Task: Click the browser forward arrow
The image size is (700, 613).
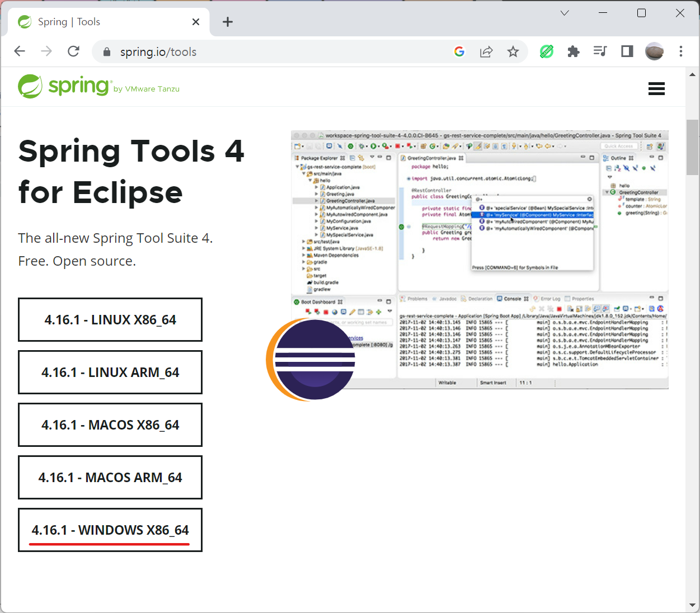Action: tap(46, 51)
